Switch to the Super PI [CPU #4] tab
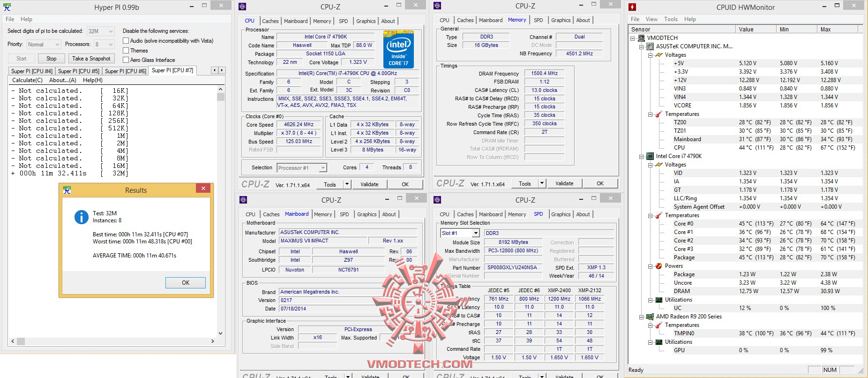Image resolution: width=868 pixels, height=378 pixels. pos(32,71)
